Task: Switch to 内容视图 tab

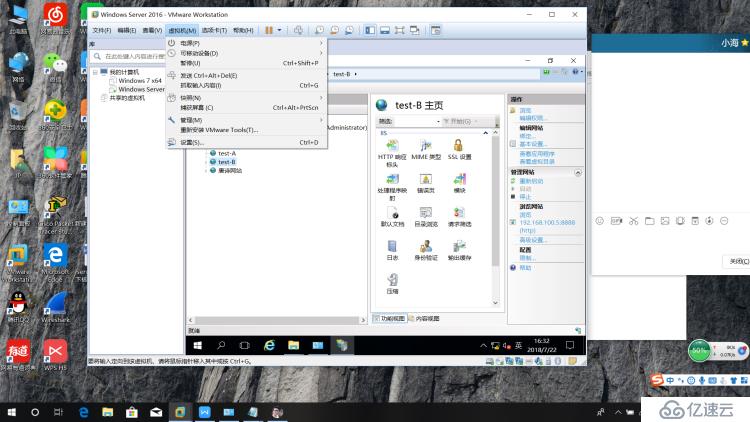Action: pyautogui.click(x=424, y=318)
